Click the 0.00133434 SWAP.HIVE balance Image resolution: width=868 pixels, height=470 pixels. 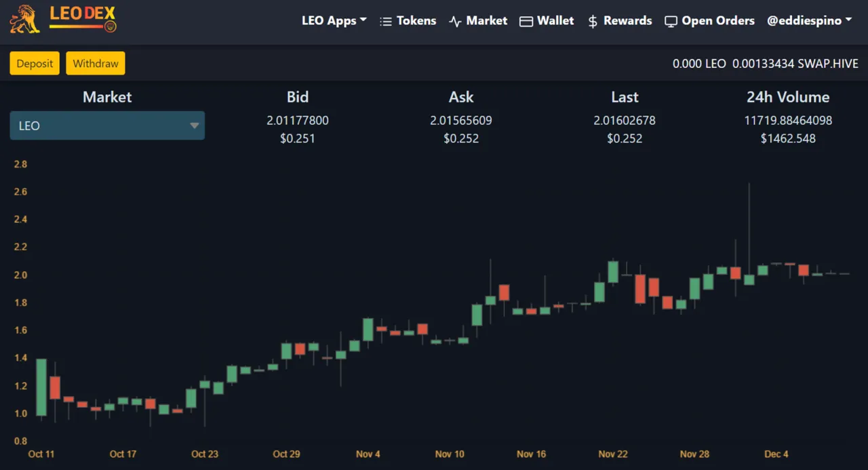click(795, 64)
